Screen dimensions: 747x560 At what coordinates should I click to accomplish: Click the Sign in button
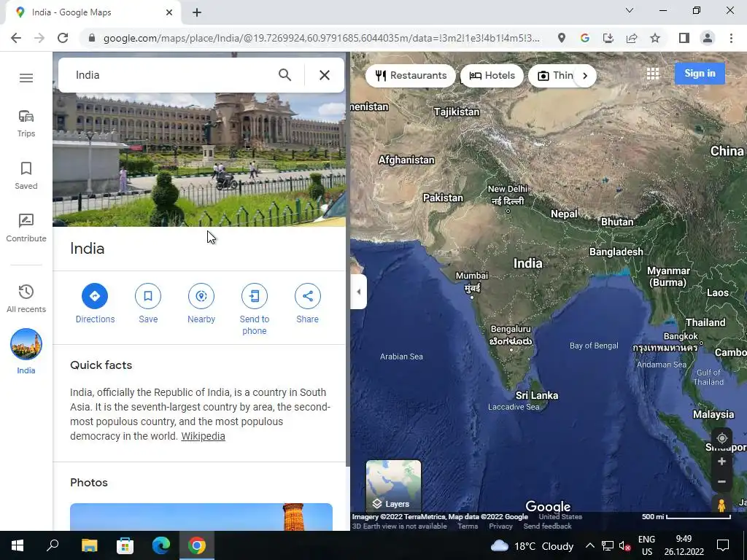pyautogui.click(x=700, y=74)
